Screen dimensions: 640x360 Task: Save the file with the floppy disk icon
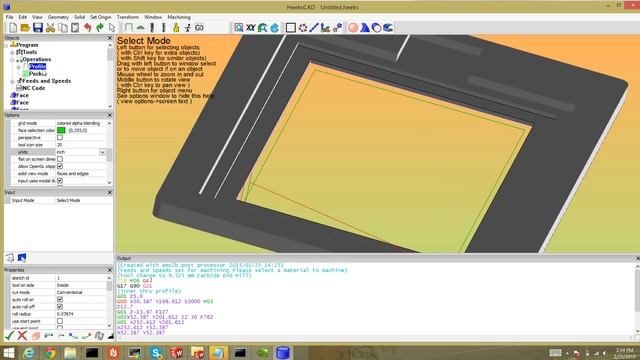[38, 27]
